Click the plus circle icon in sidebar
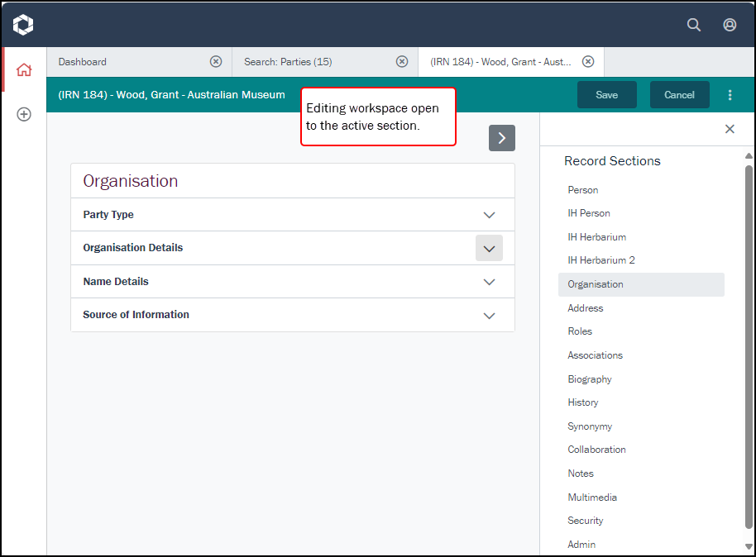 tap(24, 115)
